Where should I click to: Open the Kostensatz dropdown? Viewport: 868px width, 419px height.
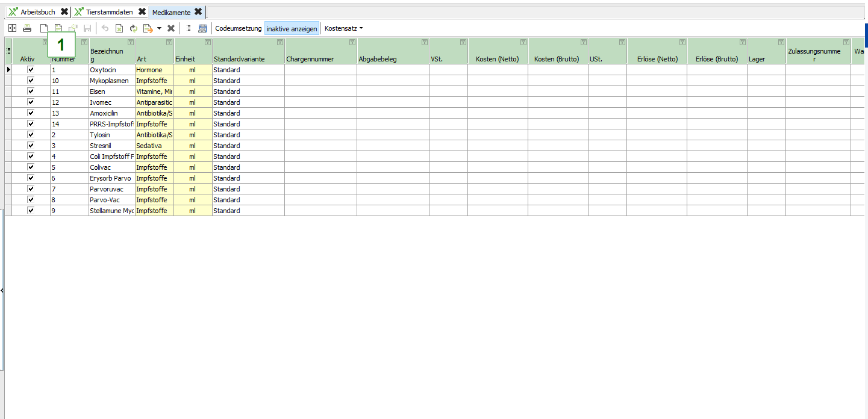344,28
